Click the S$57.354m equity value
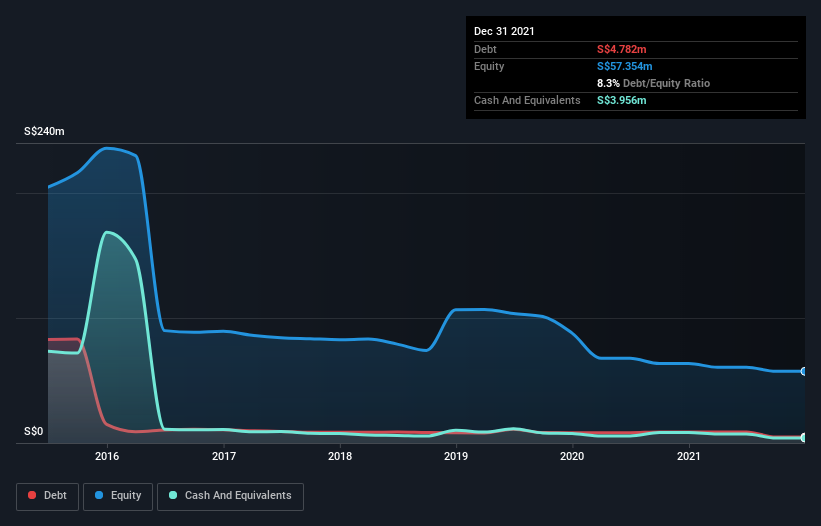Viewport: 821px width, 526px height. [625, 66]
